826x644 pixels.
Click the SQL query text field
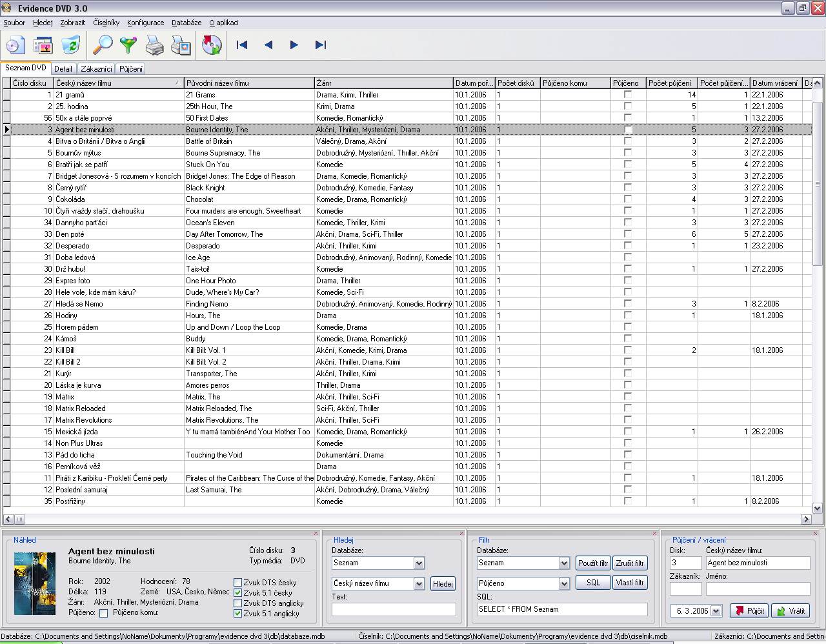(x=561, y=609)
